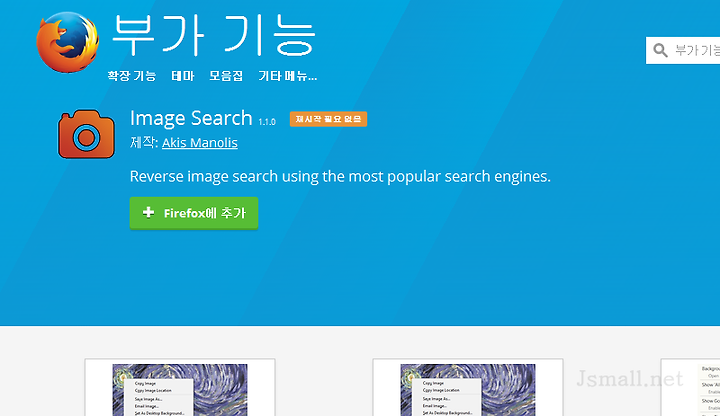The width and height of the screenshot is (720, 416).
Task: Click the Reverse image search description text
Action: [x=340, y=176]
